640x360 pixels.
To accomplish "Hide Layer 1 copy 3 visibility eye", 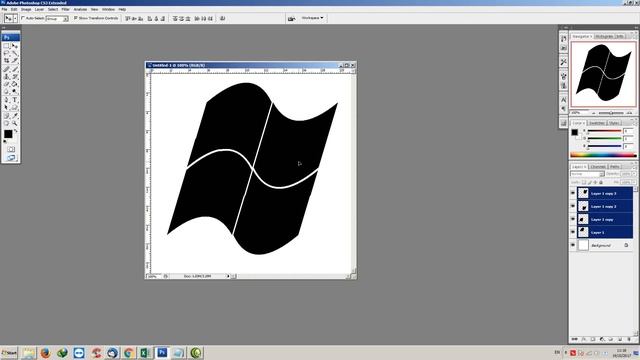I will (573, 193).
